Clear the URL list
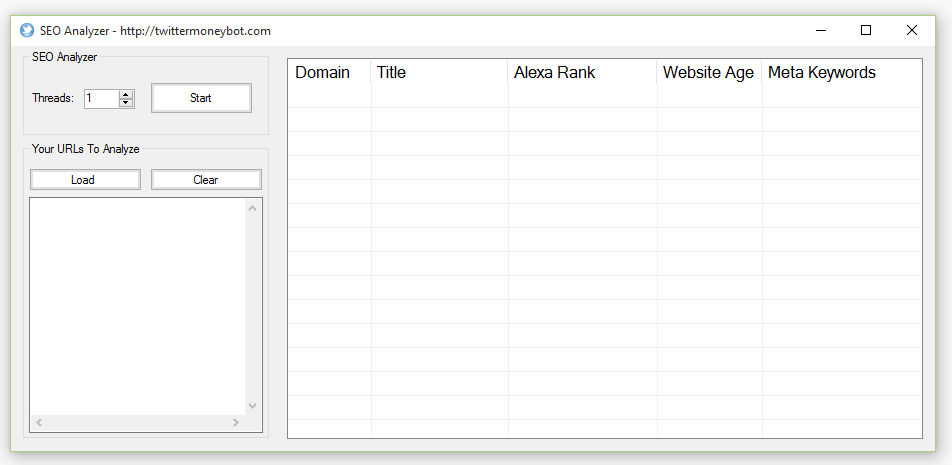Screen dimensions: 952x465 coord(206,180)
